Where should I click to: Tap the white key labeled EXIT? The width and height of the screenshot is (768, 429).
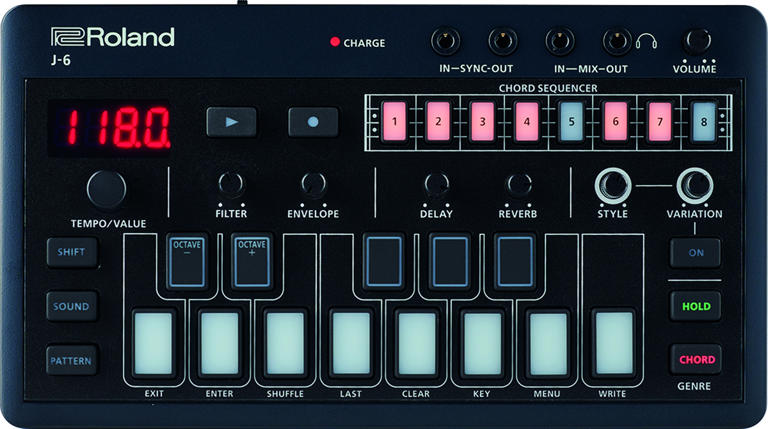(x=154, y=343)
